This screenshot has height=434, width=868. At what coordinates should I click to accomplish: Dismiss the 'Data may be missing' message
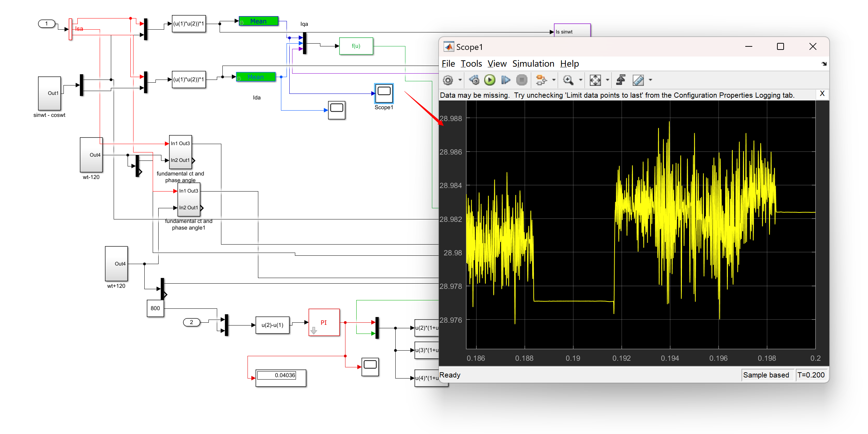click(822, 94)
